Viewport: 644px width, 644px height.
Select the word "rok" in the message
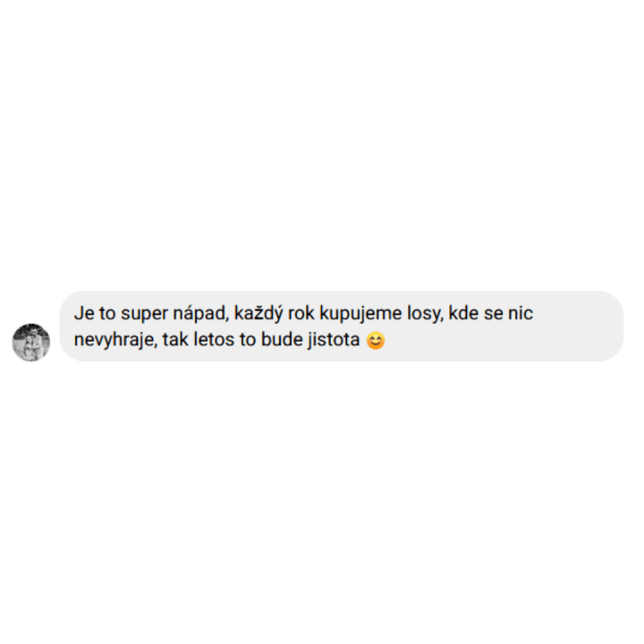(x=301, y=313)
